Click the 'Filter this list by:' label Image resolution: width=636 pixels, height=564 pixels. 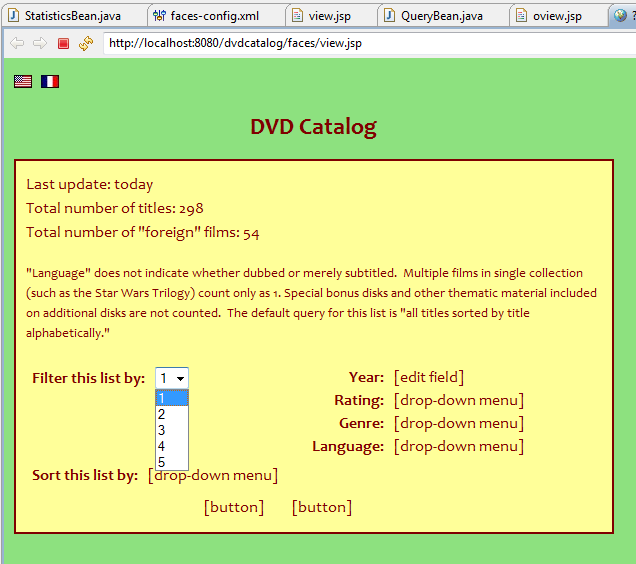click(x=88, y=378)
